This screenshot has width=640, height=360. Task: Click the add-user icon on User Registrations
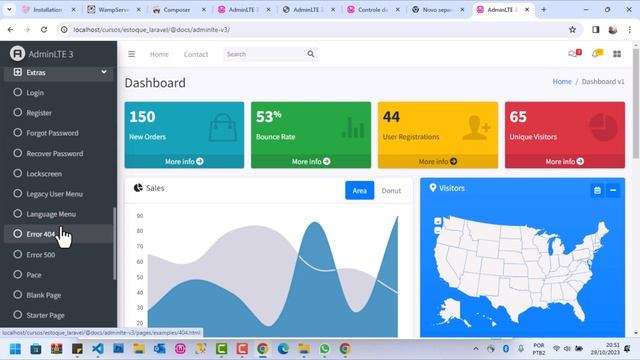pos(476,127)
